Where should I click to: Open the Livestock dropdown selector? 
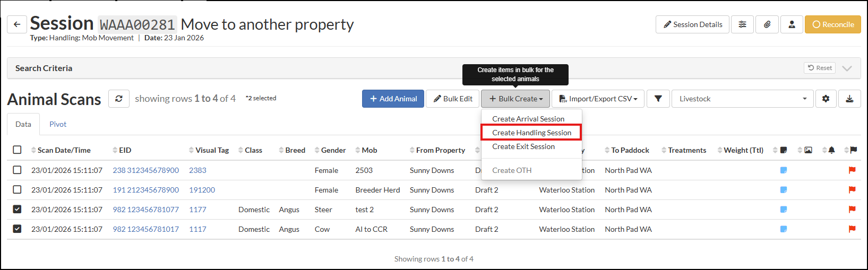(742, 99)
